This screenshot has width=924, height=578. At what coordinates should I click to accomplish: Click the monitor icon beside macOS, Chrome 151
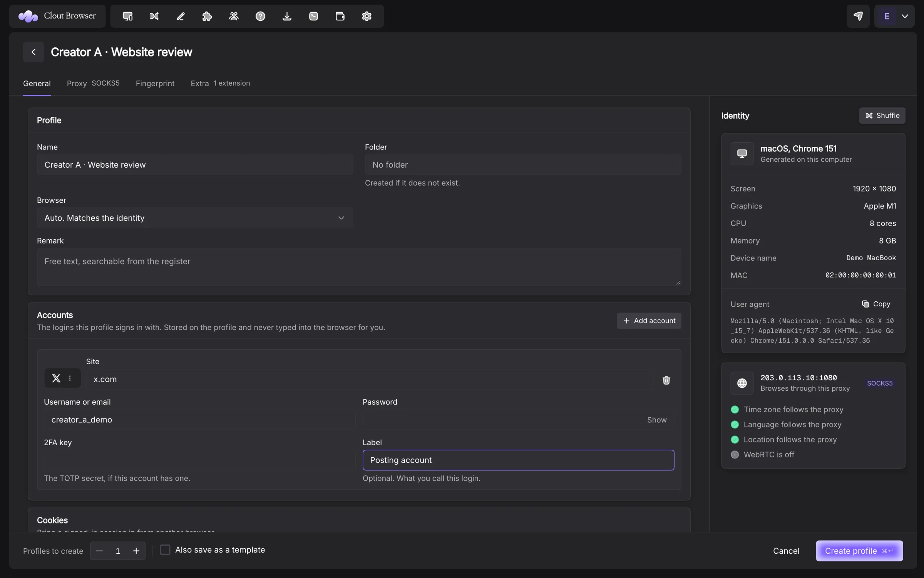[742, 153]
